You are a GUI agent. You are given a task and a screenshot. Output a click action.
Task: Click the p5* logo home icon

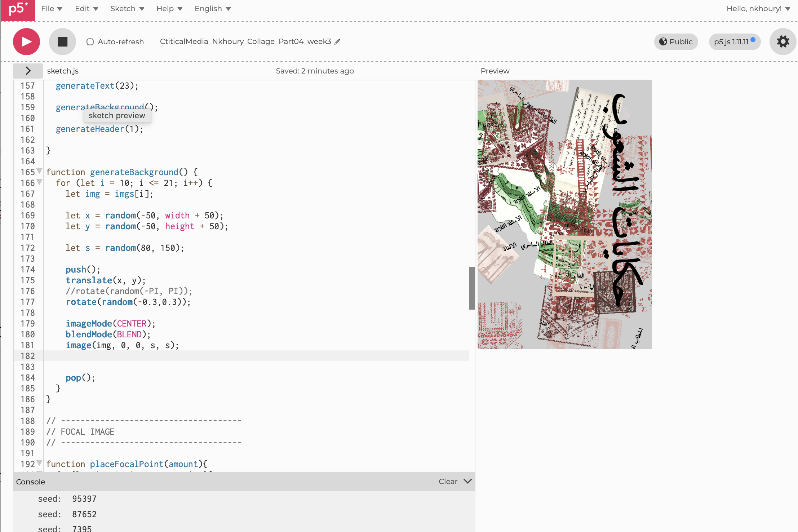coord(18,10)
